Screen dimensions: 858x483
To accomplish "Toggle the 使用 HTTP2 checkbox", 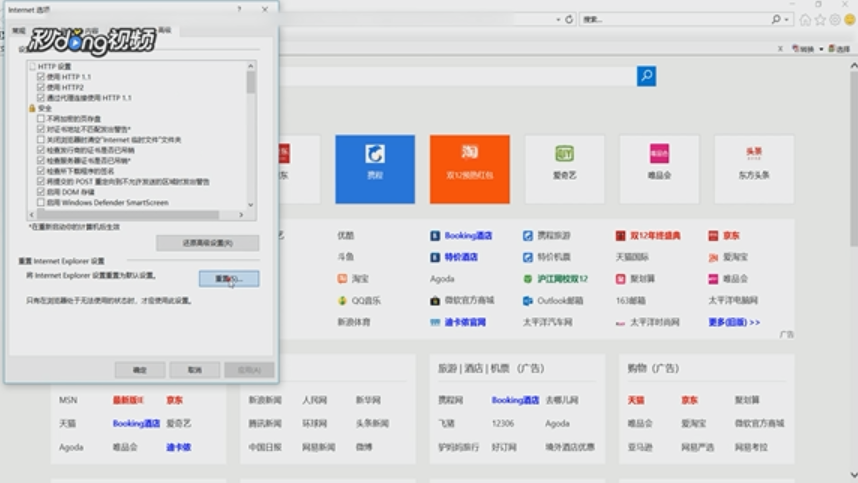I will pos(40,87).
